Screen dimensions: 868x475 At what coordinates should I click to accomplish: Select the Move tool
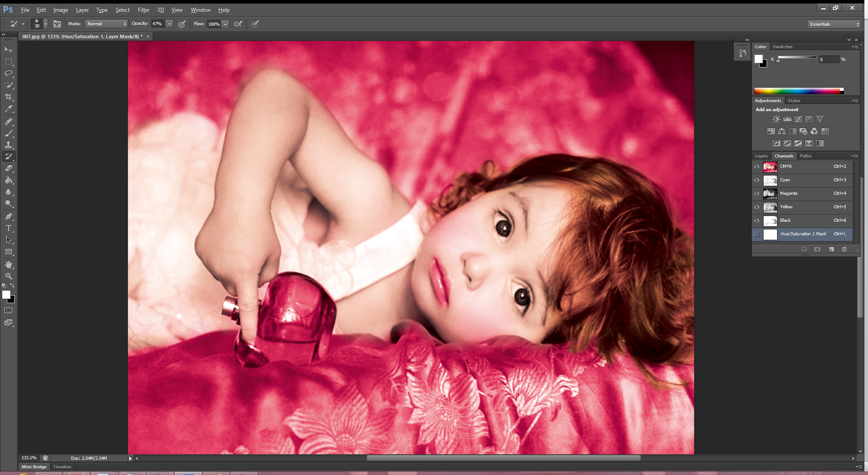9,49
